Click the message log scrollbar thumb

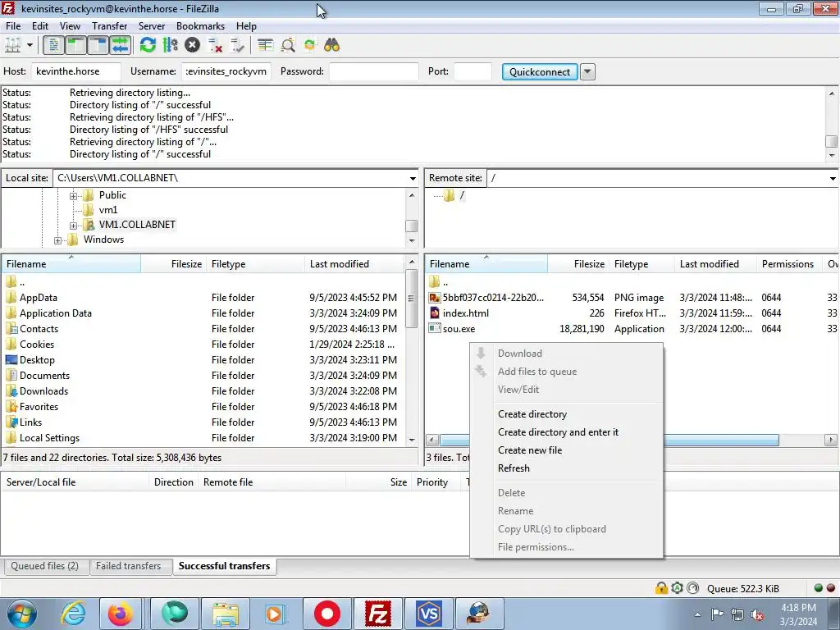pos(832,141)
